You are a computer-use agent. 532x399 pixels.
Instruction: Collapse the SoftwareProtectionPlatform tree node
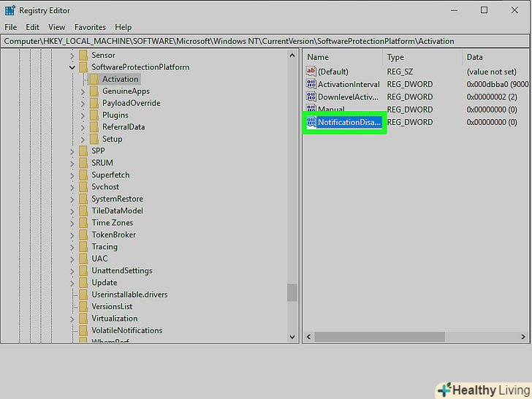(72, 67)
